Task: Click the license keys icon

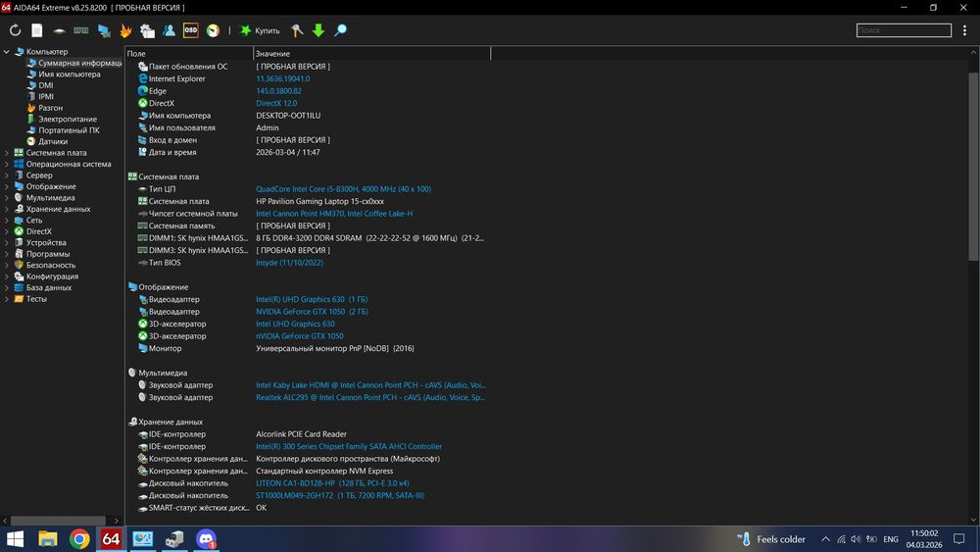Action: 297,30
